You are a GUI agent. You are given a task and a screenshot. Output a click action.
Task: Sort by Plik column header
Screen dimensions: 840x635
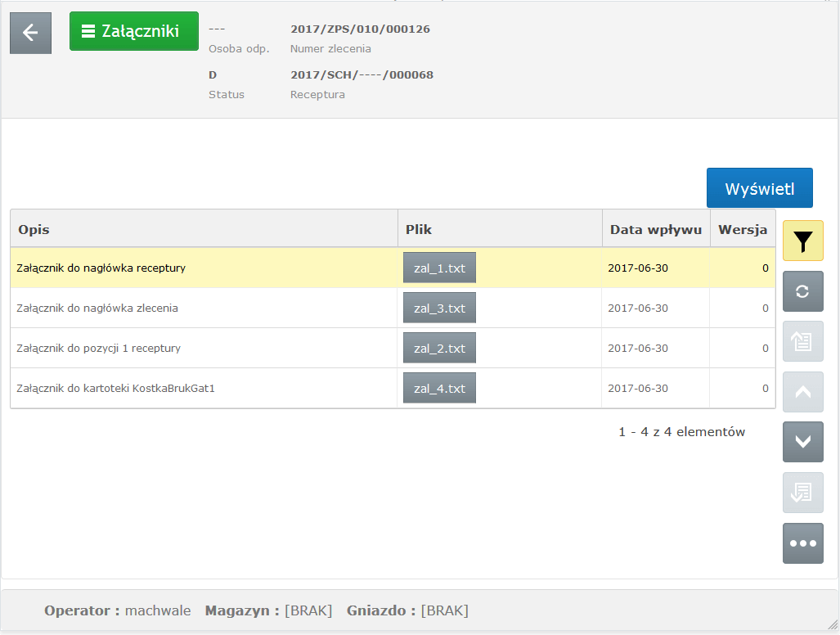pos(500,229)
